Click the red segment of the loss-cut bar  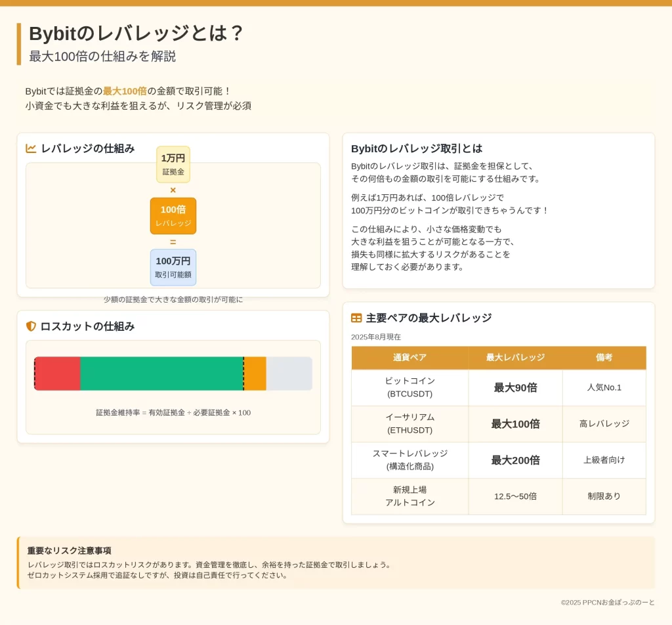pyautogui.click(x=58, y=374)
